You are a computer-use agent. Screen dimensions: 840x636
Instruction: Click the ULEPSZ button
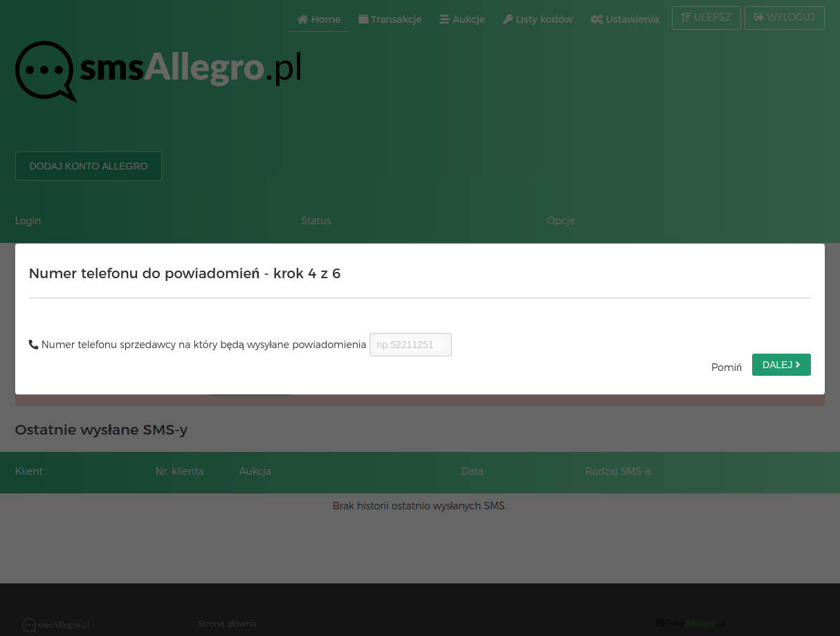(x=706, y=18)
